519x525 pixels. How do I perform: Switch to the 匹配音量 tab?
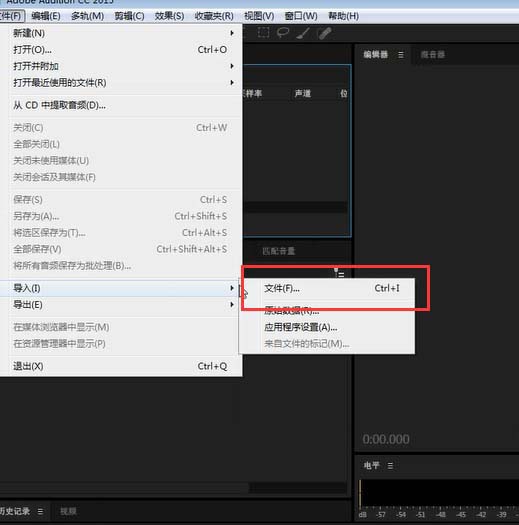[x=278, y=251]
